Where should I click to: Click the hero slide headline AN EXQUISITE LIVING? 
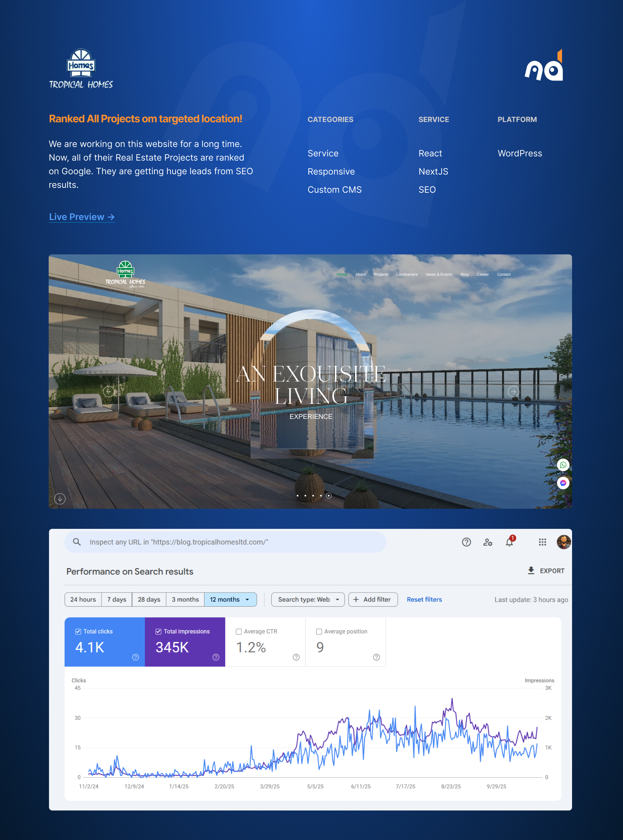311,384
